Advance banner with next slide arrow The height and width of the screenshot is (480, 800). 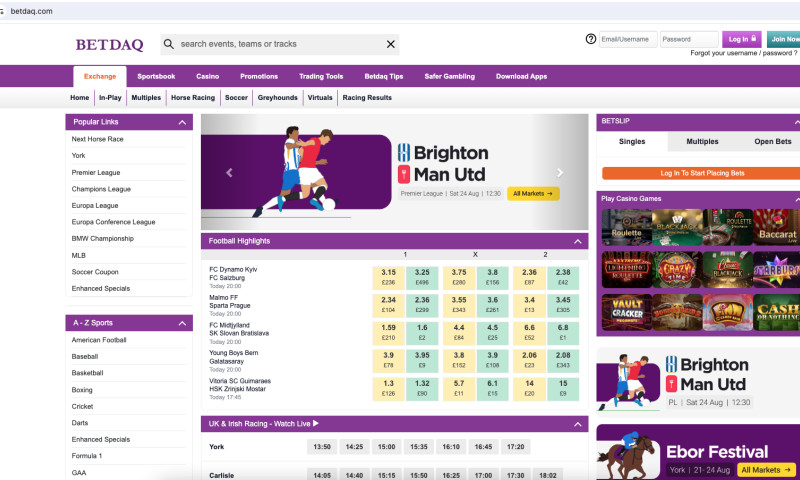(560, 172)
